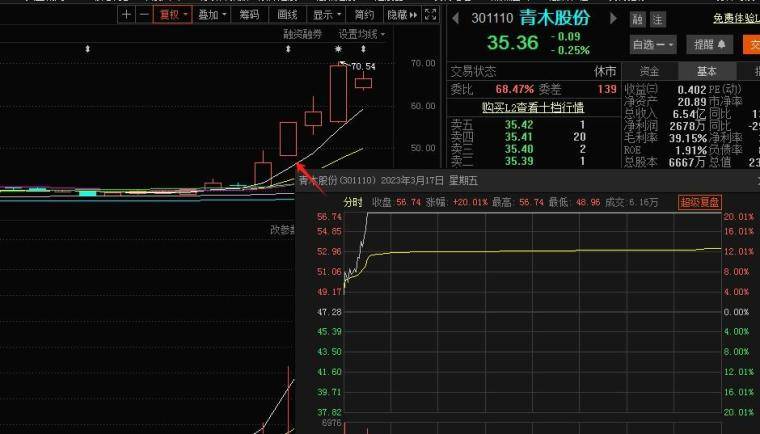Image resolution: width=760 pixels, height=434 pixels.
Task: Click the 47.28 baseline price axis label
Action: point(329,312)
